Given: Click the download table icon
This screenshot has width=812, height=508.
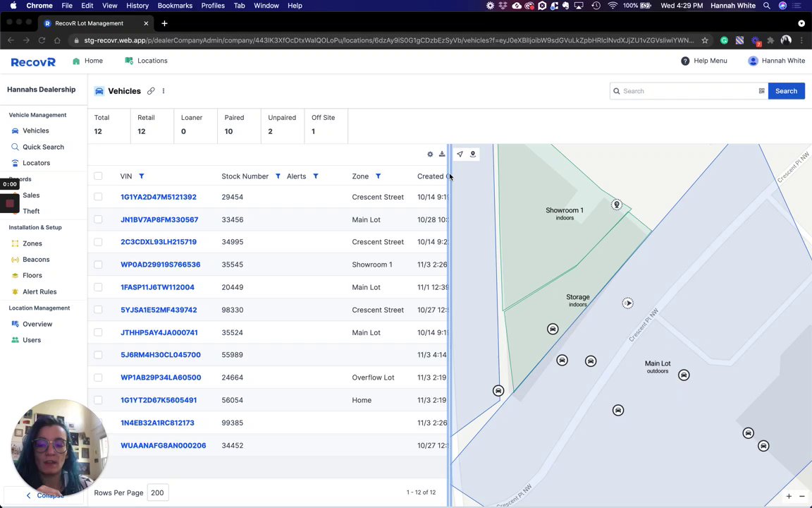Looking at the screenshot, I should (x=442, y=154).
